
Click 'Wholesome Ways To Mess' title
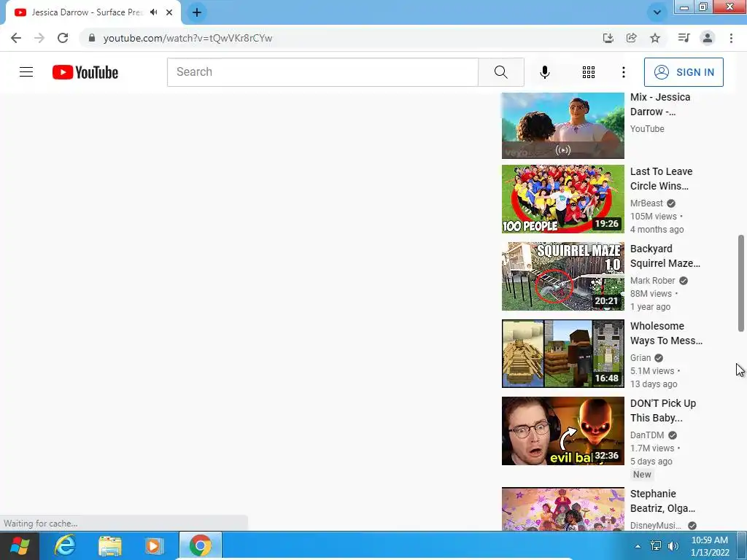tap(666, 333)
